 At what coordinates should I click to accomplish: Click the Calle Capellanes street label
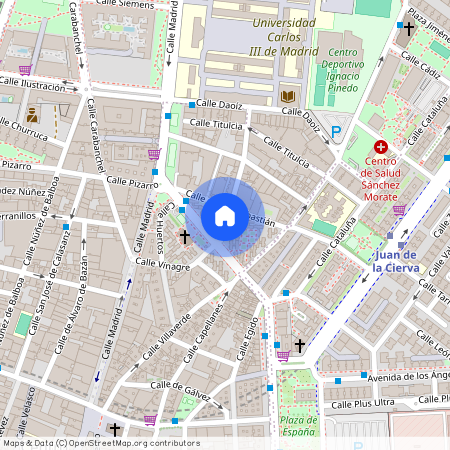click(x=203, y=333)
